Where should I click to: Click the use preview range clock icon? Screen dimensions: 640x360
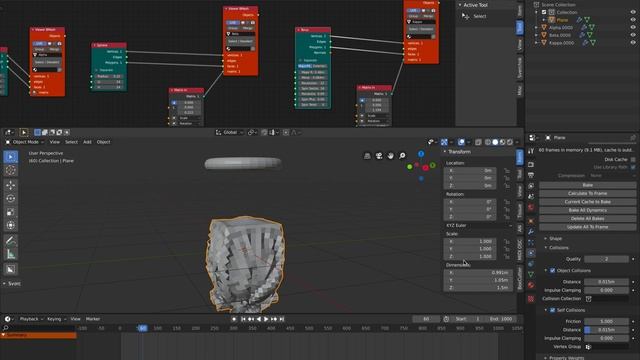[x=446, y=319]
